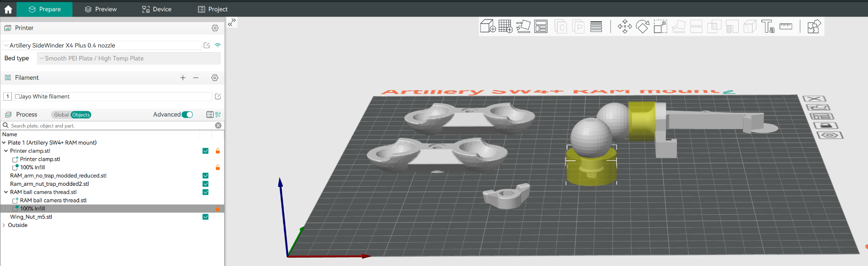This screenshot has height=266, width=868.
Task: Switch process scope to Global
Action: [61, 115]
